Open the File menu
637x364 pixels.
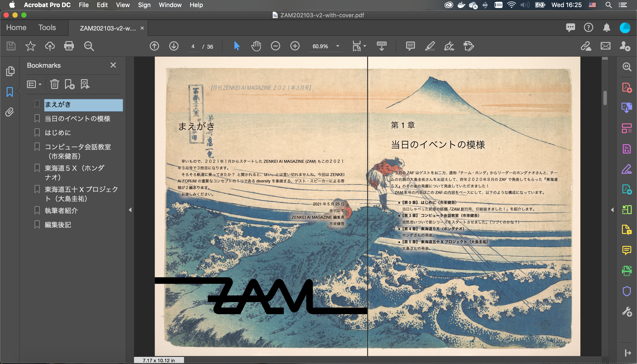[x=84, y=5]
